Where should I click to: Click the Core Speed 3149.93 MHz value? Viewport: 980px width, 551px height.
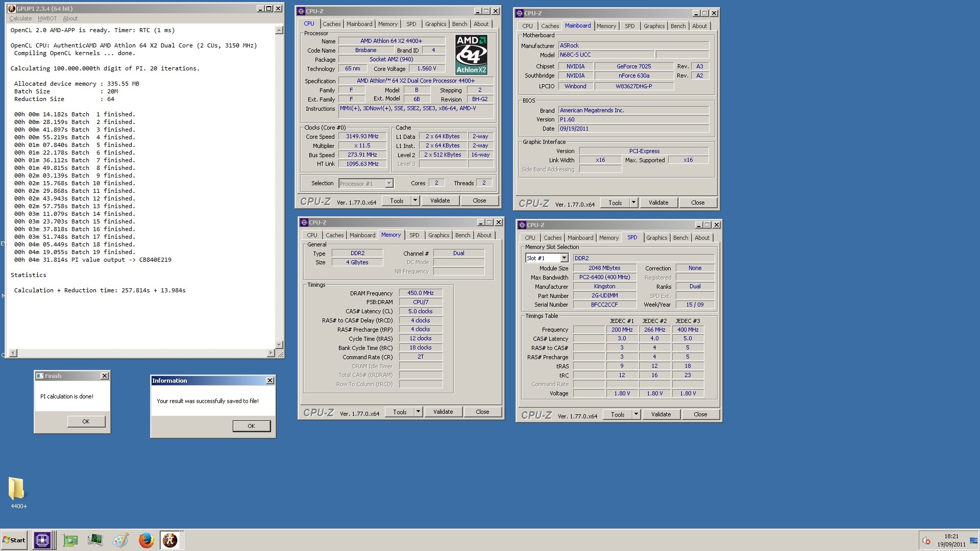click(362, 136)
